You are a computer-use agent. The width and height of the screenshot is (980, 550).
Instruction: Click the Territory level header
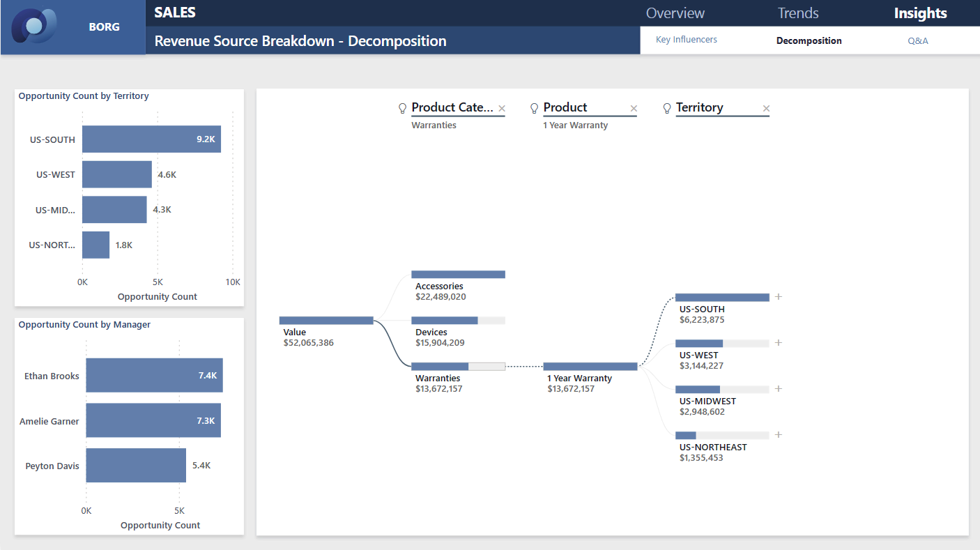[x=699, y=107]
